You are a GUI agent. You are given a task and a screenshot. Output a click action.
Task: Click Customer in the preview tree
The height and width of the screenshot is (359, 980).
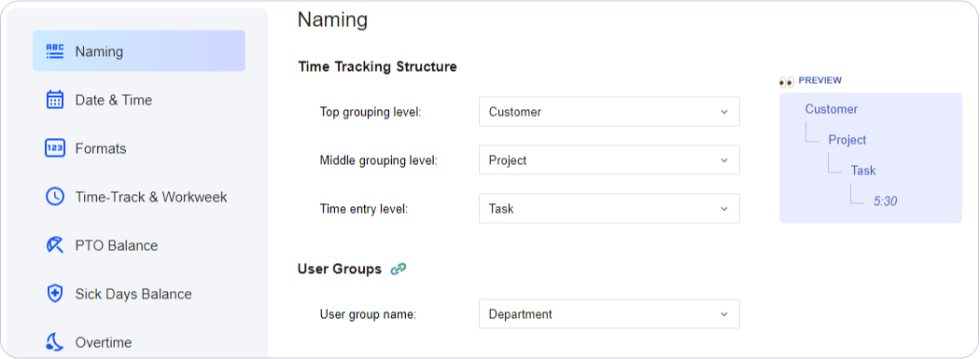tap(832, 109)
